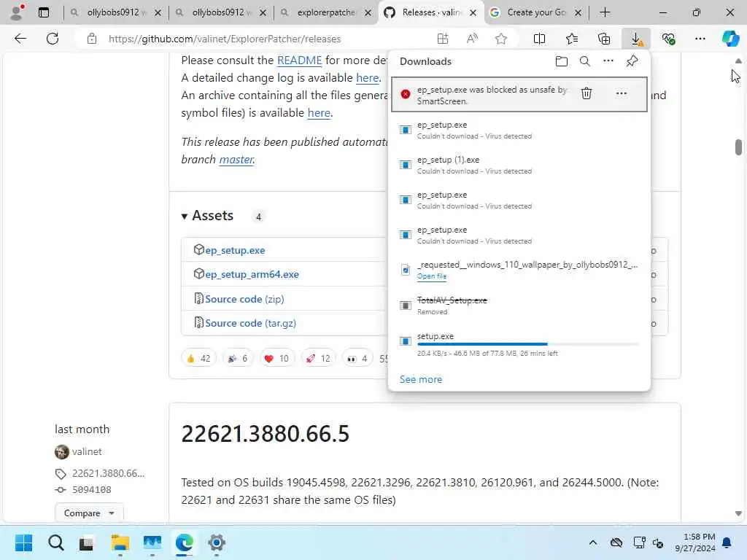Select removed TotalAV_Setup.exe download entry
This screenshot has width=747, height=560.
[x=519, y=306]
